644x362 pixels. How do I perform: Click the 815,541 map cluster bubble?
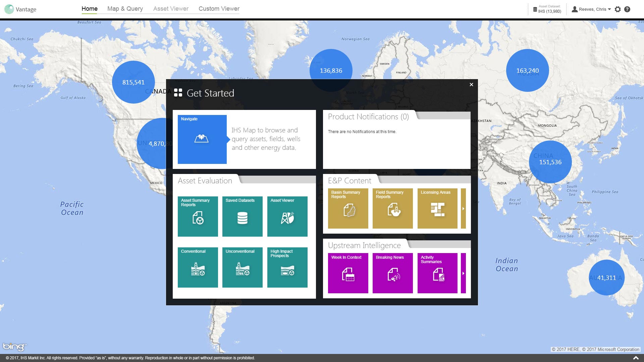[133, 82]
